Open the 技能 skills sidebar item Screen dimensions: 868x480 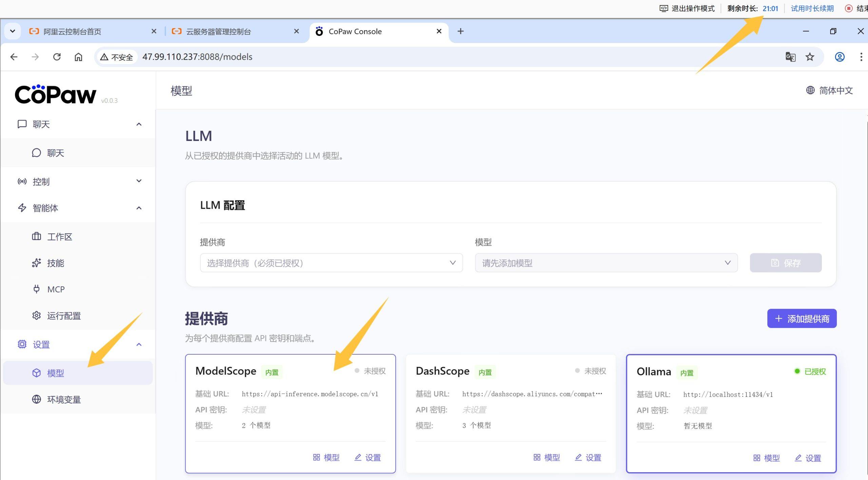click(x=56, y=263)
